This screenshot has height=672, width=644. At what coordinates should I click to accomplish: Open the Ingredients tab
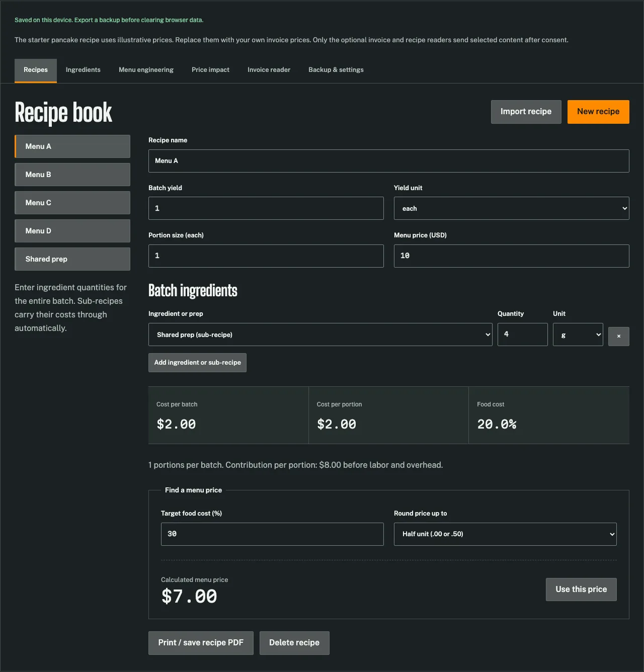[83, 70]
